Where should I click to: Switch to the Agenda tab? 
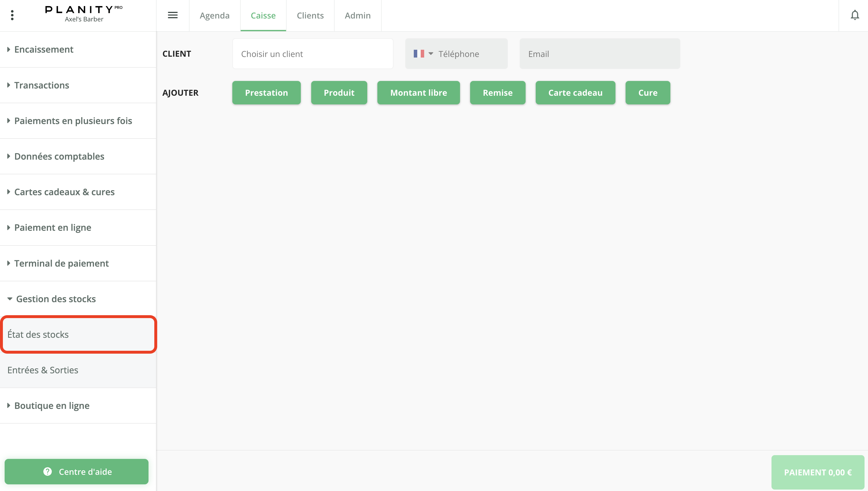[214, 16]
